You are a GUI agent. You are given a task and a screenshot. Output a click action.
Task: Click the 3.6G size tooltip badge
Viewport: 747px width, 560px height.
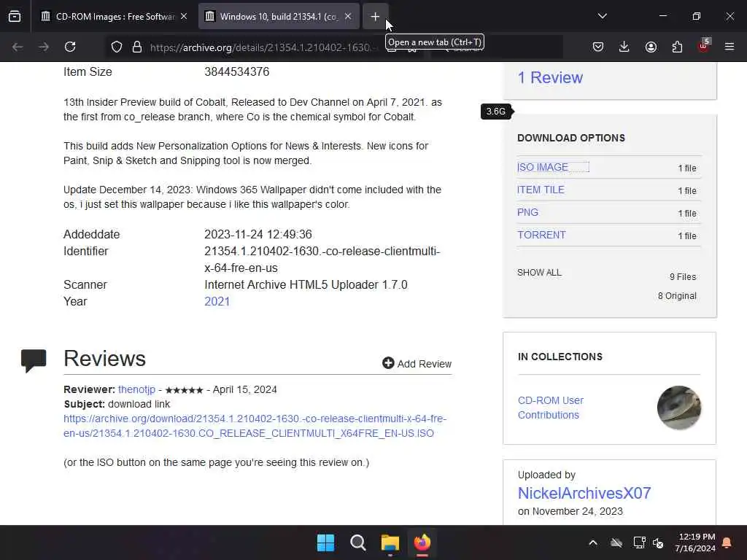[x=496, y=112]
